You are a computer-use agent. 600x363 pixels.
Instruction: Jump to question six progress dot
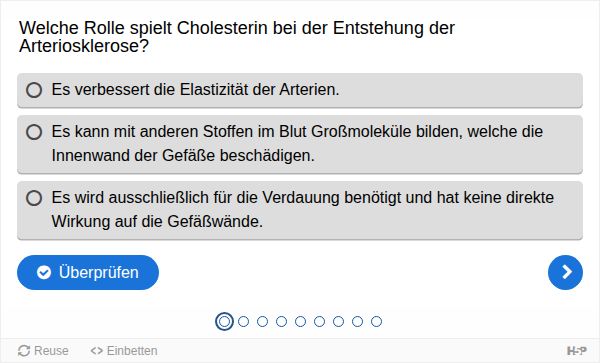(x=320, y=321)
